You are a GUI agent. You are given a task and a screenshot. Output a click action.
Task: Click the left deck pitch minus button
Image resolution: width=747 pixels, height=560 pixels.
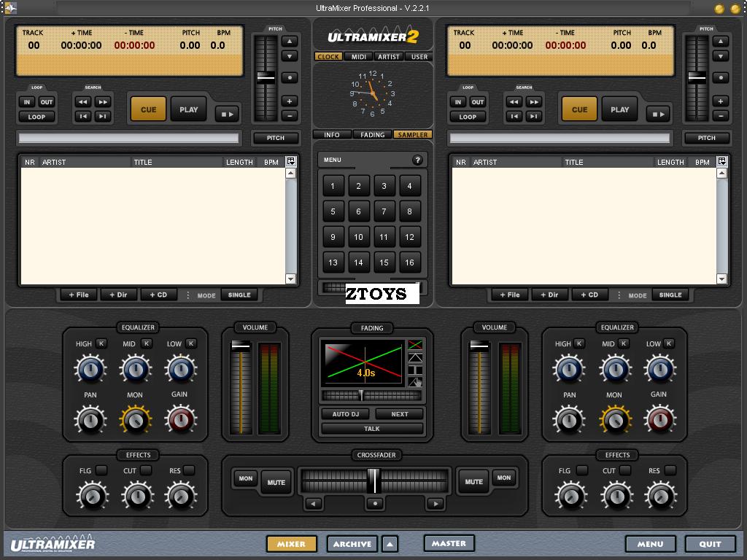click(x=290, y=115)
